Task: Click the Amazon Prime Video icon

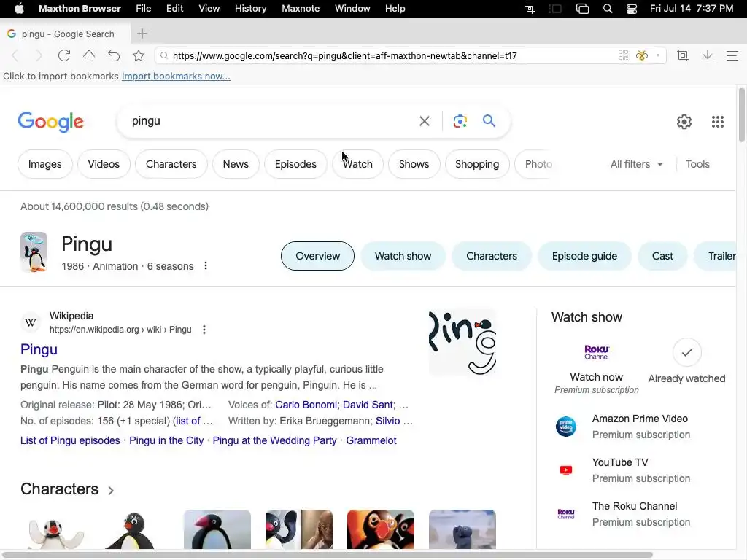Action: tap(566, 426)
